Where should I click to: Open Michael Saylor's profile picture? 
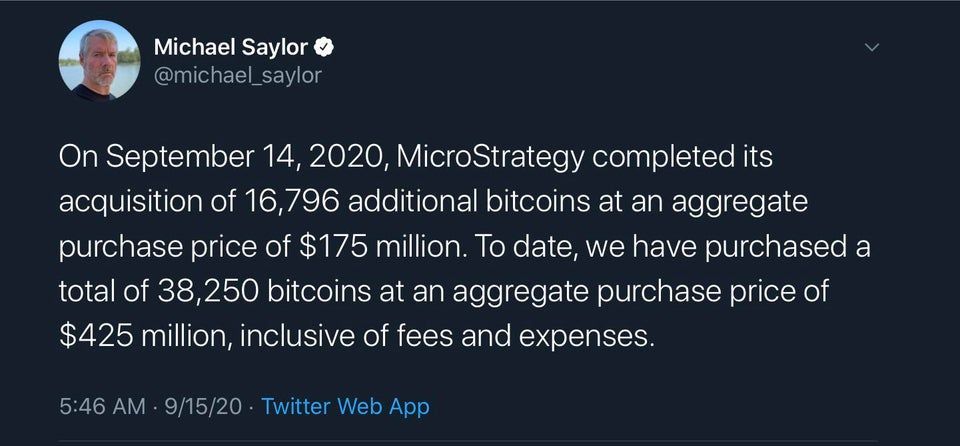point(99,60)
